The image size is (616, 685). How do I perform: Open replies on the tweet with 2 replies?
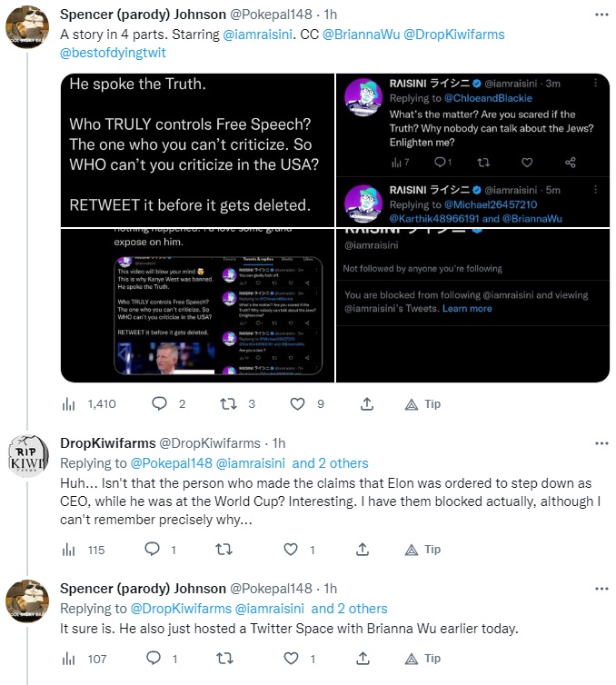pyautogui.click(x=160, y=404)
